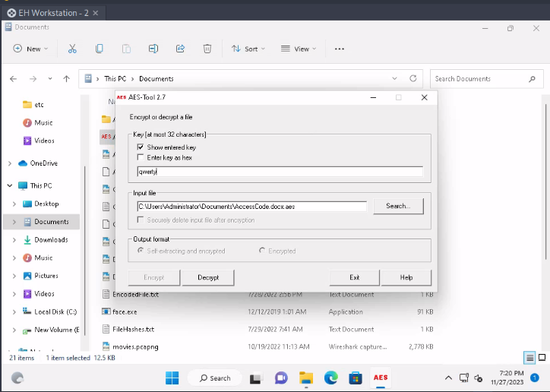Click the Share icon in Explorer toolbar
The width and height of the screenshot is (550, 392).
(180, 49)
